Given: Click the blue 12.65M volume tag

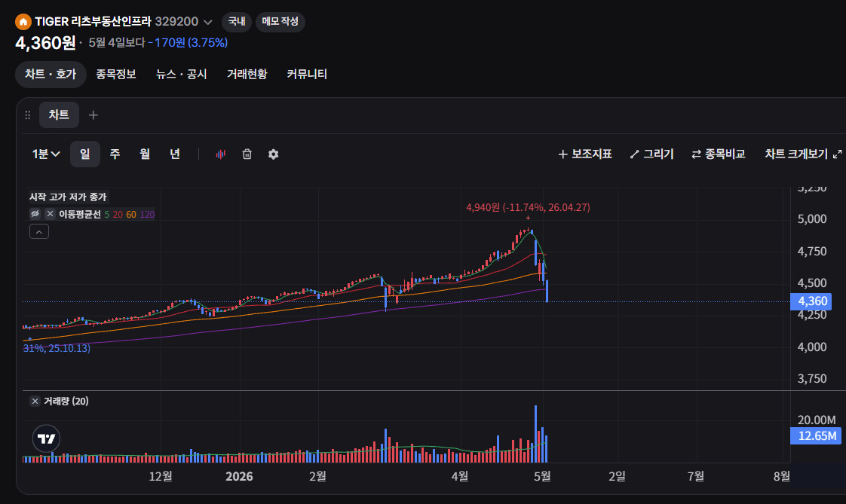Looking at the screenshot, I should 816,435.
